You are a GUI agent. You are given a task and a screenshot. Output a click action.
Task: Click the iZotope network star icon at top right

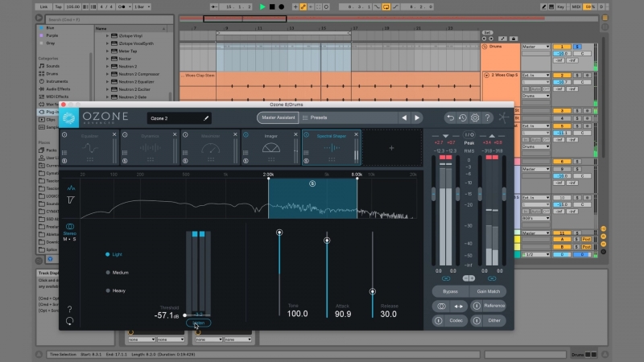504,117
